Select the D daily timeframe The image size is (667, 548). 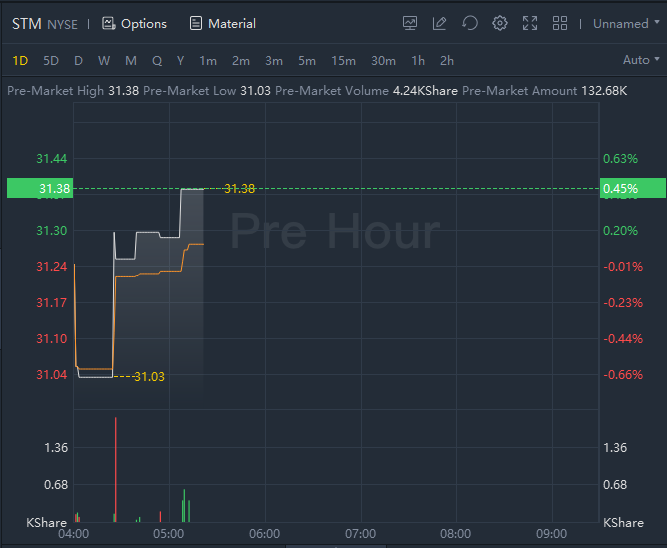point(78,61)
